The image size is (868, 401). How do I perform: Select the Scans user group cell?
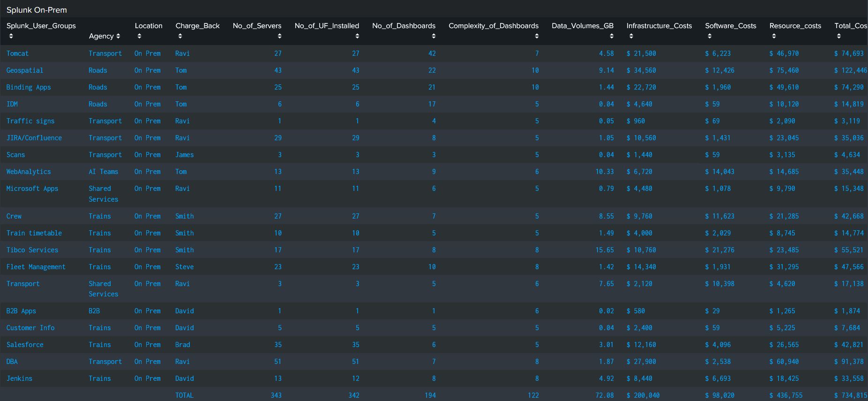click(x=15, y=155)
